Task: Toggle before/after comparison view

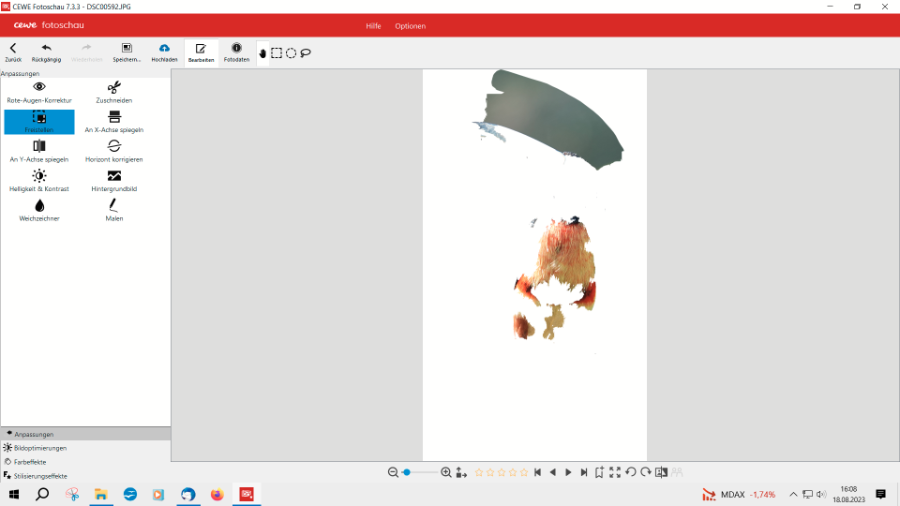Action: (x=661, y=472)
